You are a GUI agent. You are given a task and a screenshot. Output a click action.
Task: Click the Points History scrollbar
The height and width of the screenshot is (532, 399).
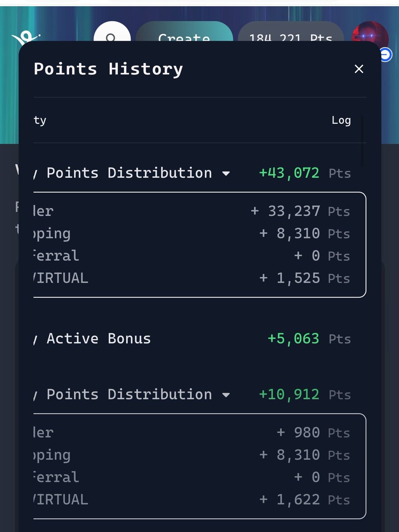tap(362, 141)
